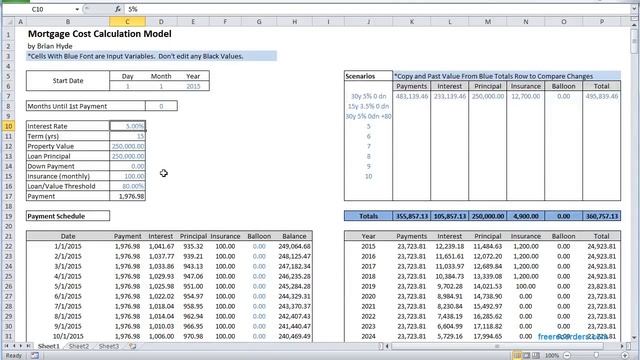Select column P header
This screenshot has height=360, width=640.
coord(602,22)
